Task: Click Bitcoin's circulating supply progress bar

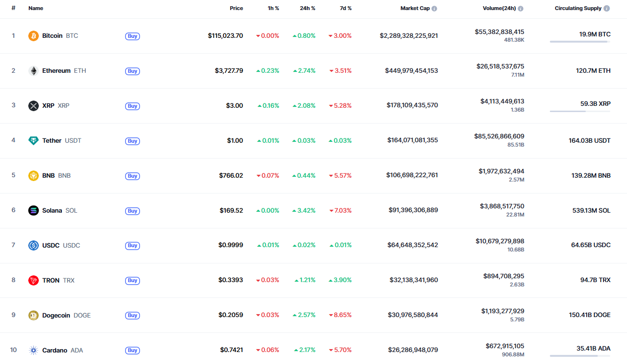Action: coord(580,42)
